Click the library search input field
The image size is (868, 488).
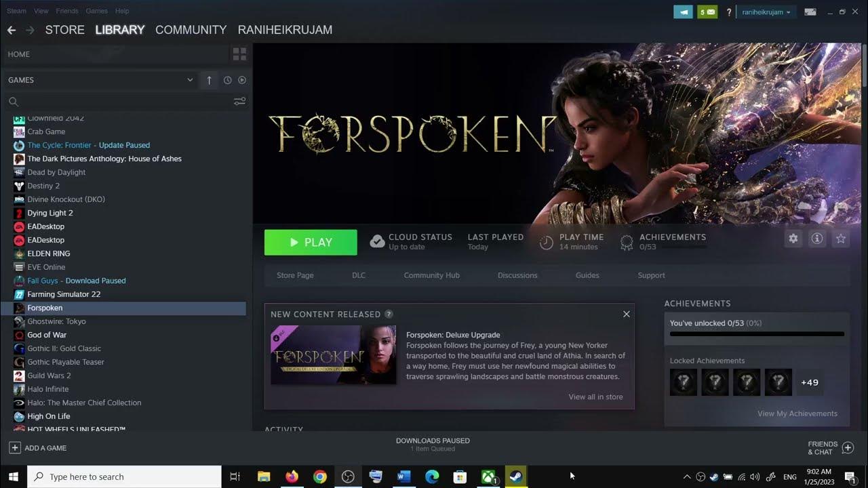click(125, 102)
